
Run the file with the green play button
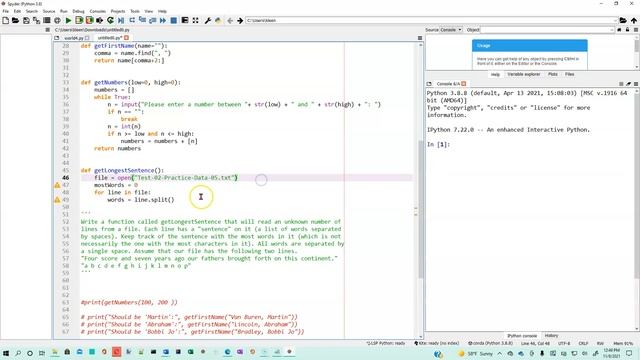click(x=69, y=20)
